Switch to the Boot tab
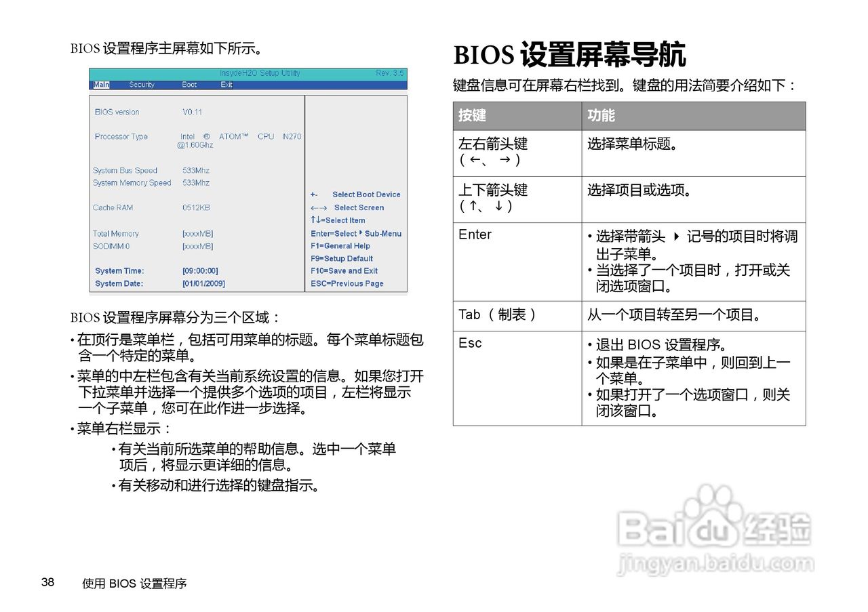The image size is (868, 612). [188, 85]
